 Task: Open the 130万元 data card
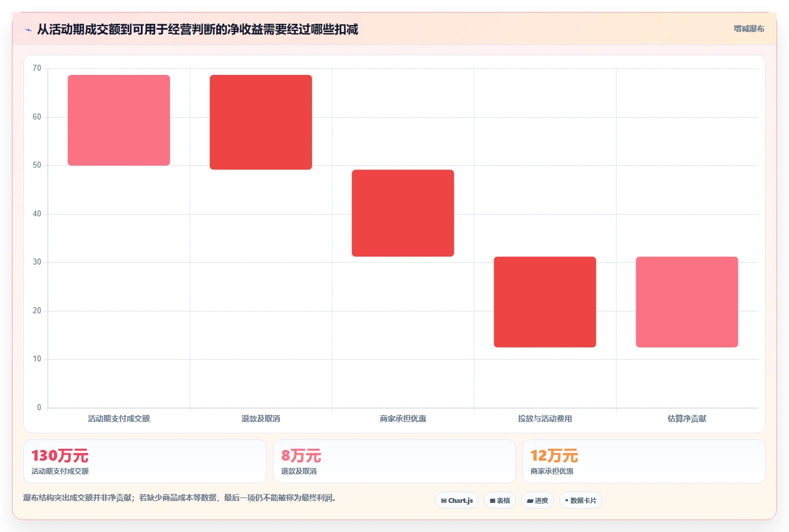click(145, 461)
